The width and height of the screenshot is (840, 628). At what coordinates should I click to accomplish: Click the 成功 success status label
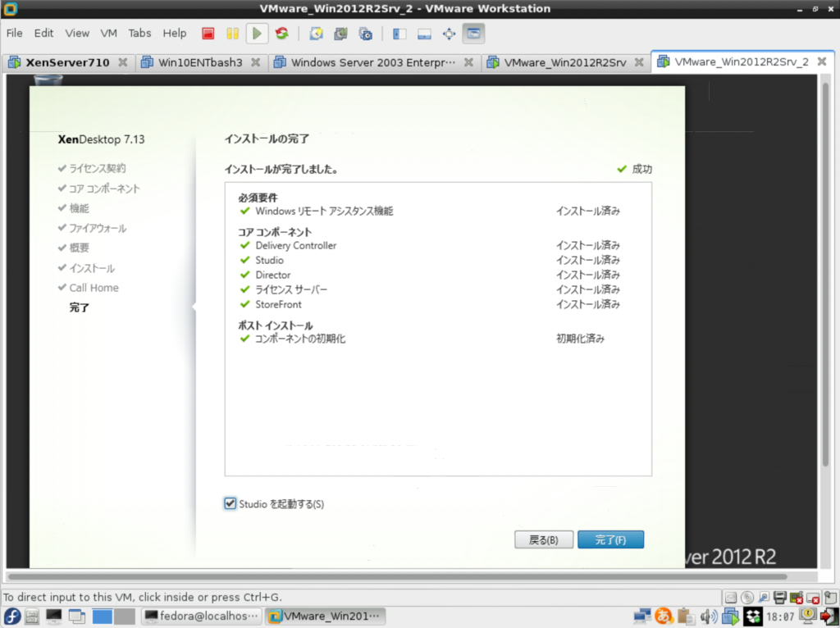click(x=635, y=169)
